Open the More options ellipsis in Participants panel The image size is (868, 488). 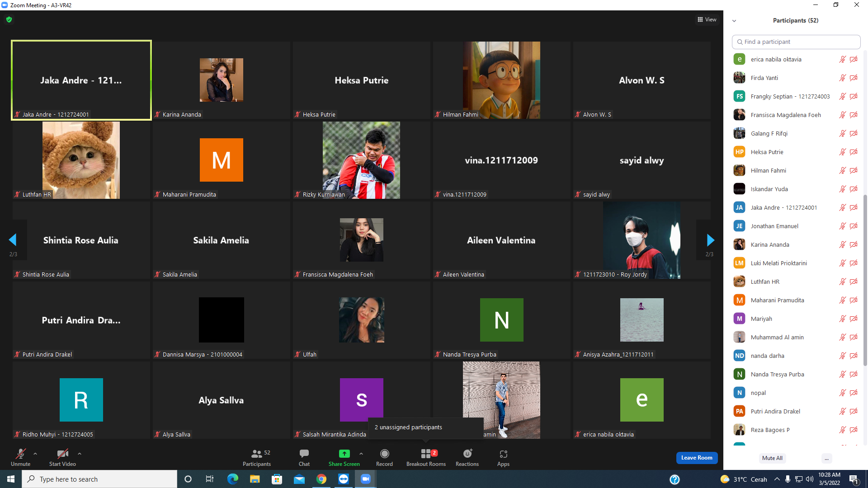tap(826, 458)
